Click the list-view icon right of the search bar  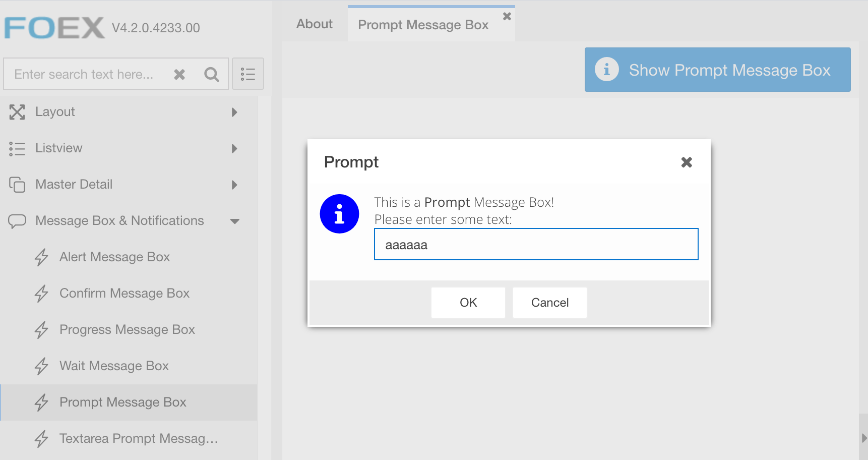pyautogui.click(x=247, y=74)
